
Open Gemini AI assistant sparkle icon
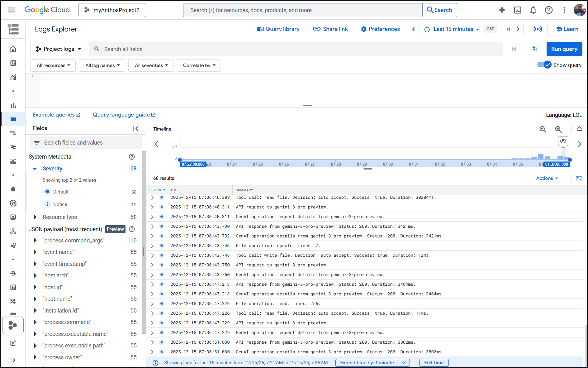pyautogui.click(x=502, y=10)
